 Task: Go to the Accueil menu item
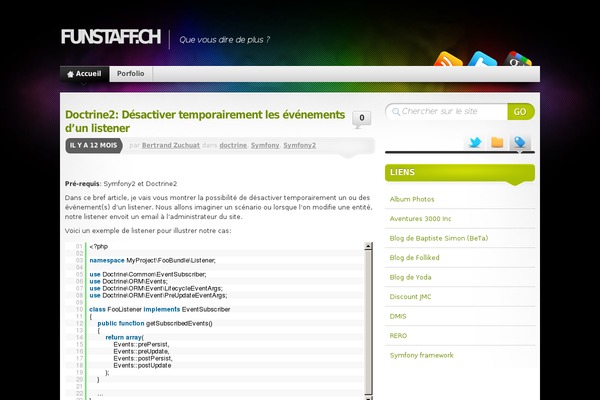point(85,74)
